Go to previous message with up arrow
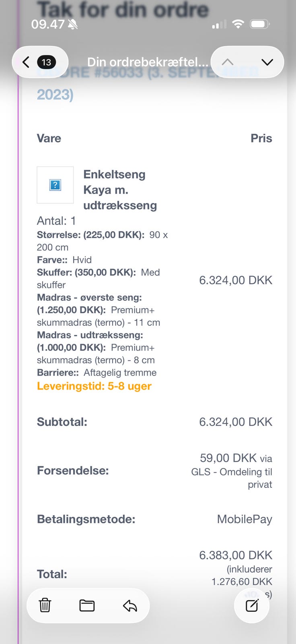 click(228, 62)
